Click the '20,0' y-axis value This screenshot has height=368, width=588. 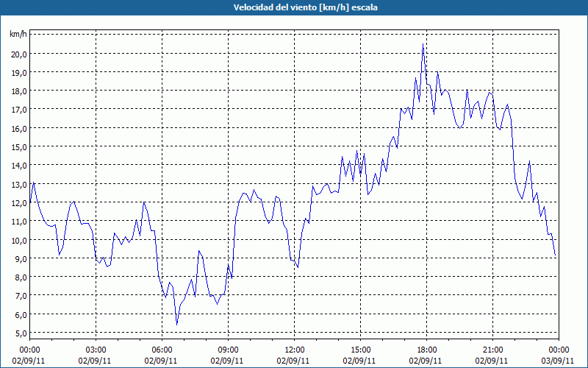point(20,54)
